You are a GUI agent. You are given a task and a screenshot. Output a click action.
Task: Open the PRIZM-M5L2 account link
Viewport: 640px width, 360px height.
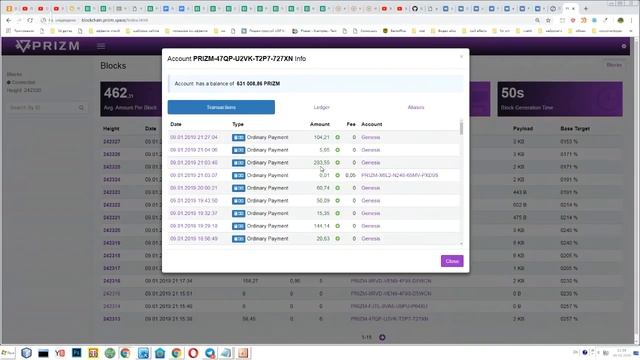400,176
